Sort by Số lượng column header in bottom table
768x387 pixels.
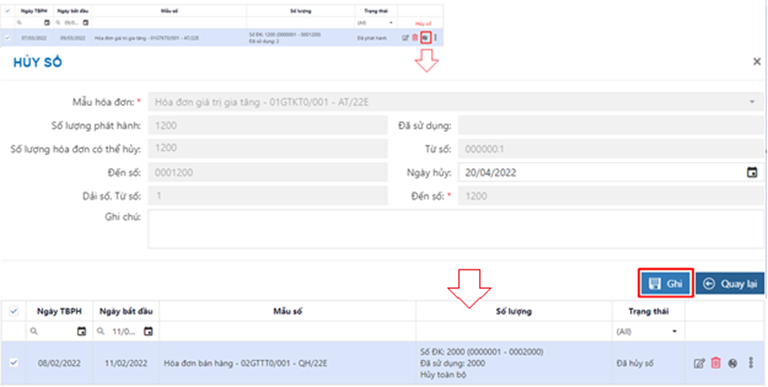[x=514, y=311]
